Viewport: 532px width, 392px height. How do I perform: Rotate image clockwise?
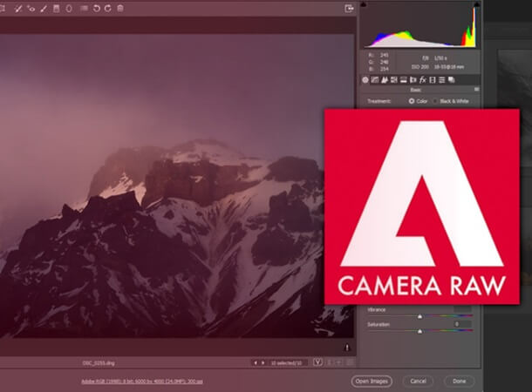point(108,8)
